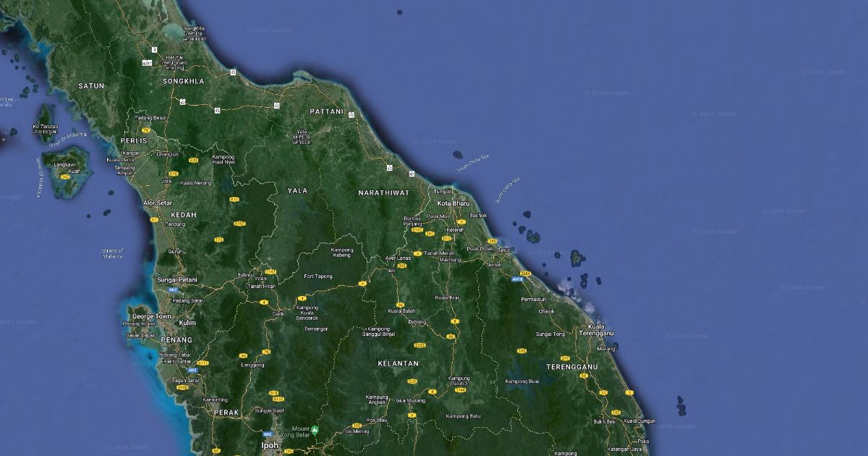Click the yellow K157 road shield
This screenshot has width=868, height=456.
[x=240, y=224]
